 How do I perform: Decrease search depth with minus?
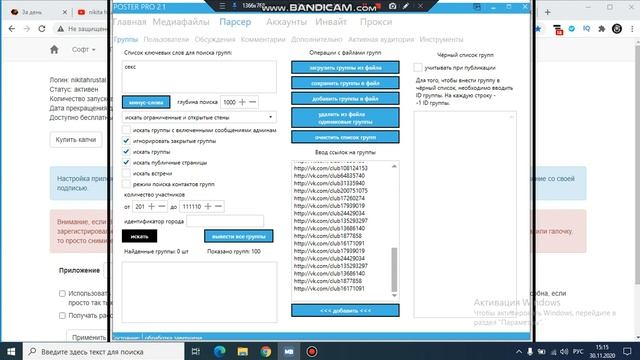click(x=253, y=102)
